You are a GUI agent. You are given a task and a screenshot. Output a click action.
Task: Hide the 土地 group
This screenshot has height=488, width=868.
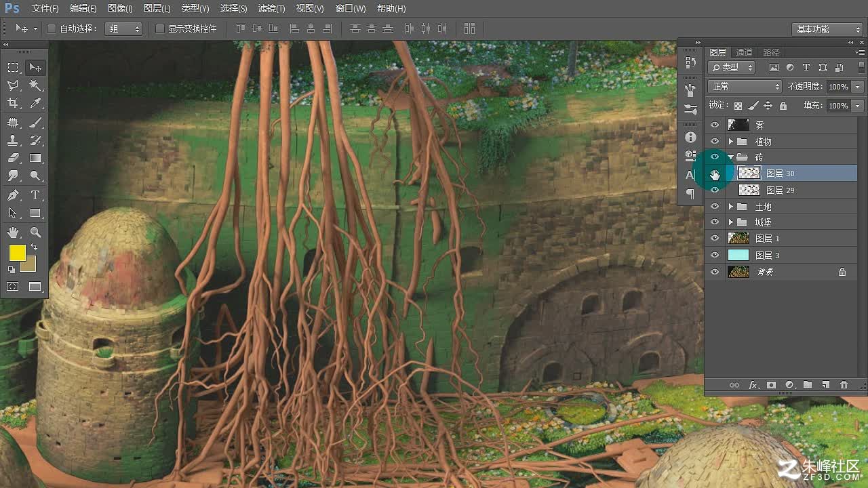coord(714,206)
